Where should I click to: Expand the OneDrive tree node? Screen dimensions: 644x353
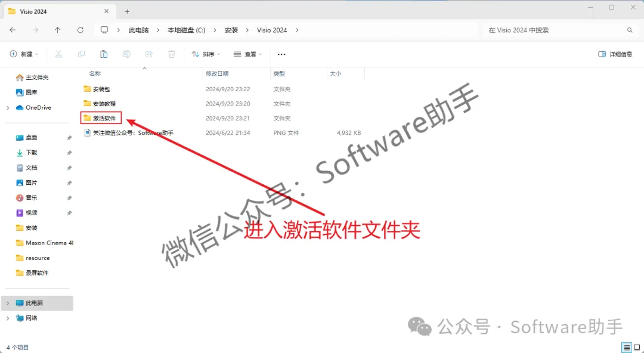[8, 108]
